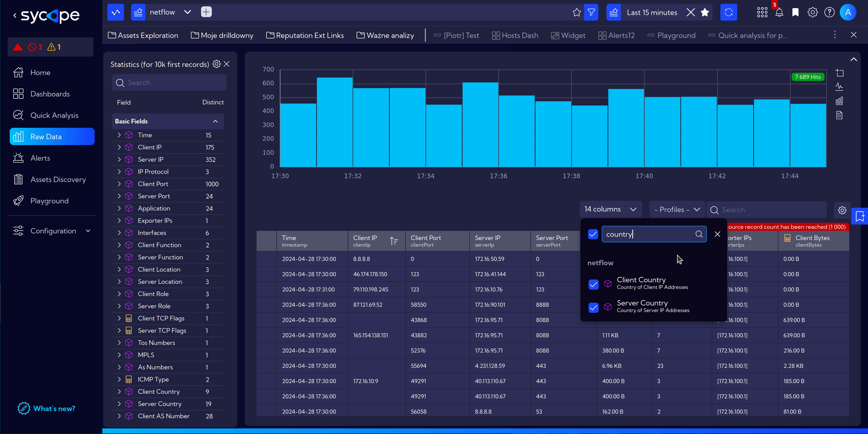The width and height of the screenshot is (868, 434).
Task: Close the Statistics panel
Action: pos(227,64)
